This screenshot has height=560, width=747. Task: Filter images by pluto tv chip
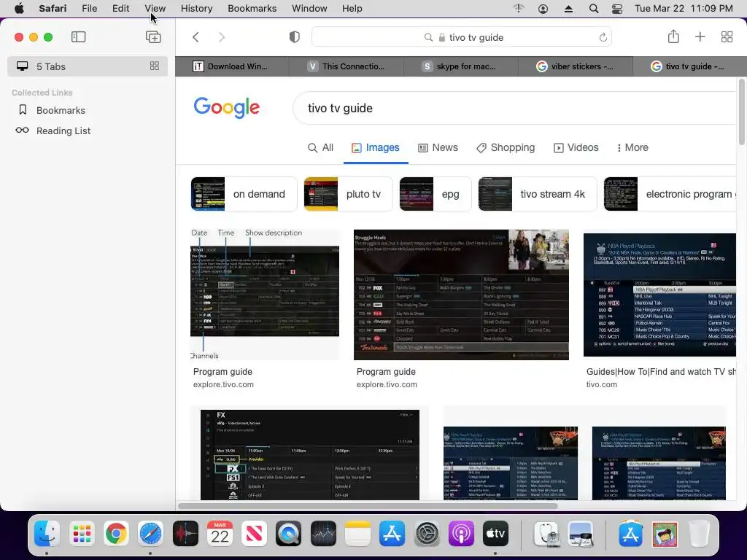348,194
